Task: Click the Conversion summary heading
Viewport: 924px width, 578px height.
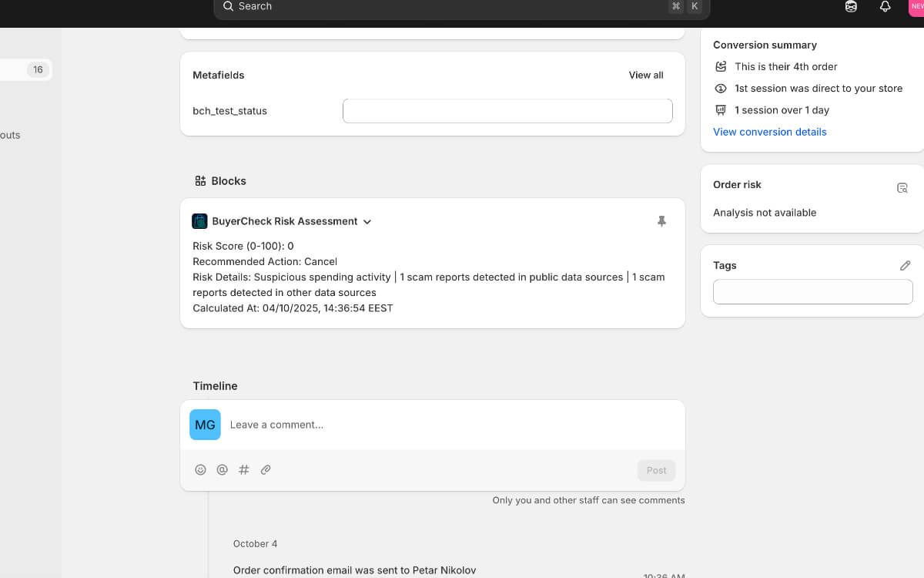Action: pos(765,45)
